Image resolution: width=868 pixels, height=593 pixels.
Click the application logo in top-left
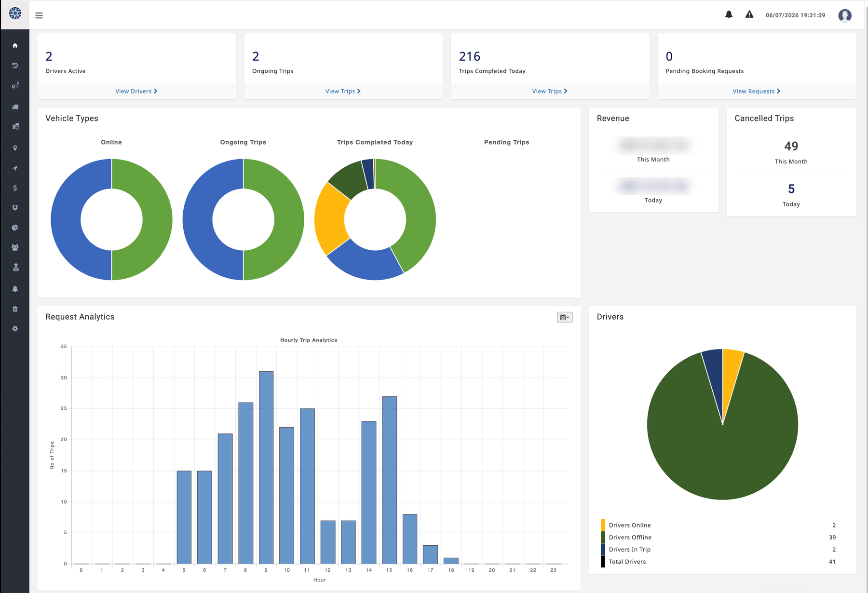coord(15,13)
